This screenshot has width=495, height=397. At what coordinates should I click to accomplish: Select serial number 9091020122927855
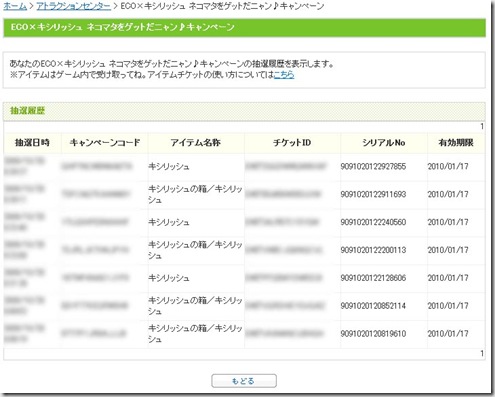coord(373,166)
